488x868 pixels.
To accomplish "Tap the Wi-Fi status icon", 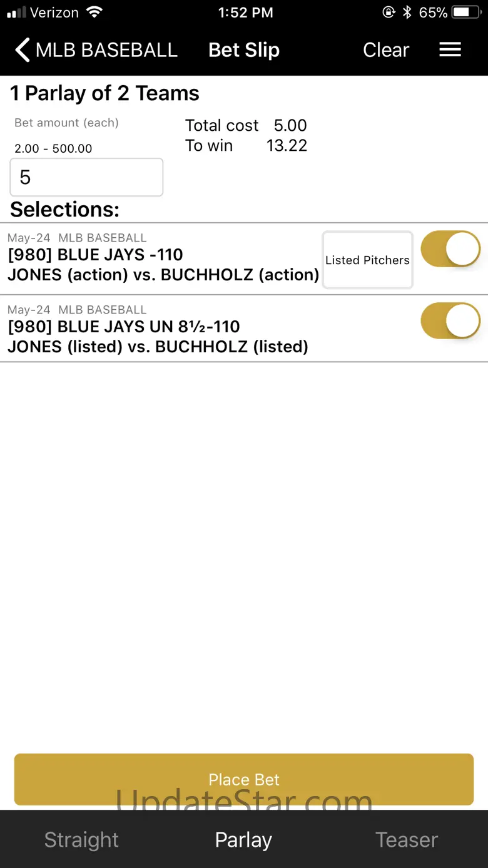I will click(x=94, y=13).
